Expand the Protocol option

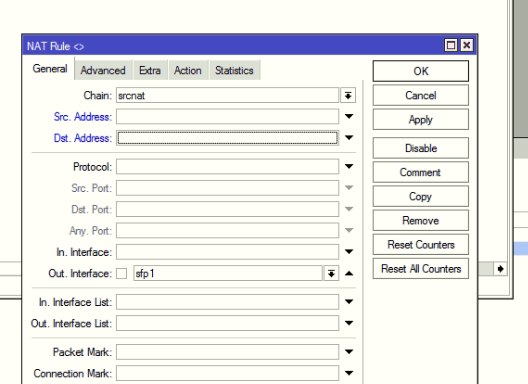pyautogui.click(x=349, y=166)
